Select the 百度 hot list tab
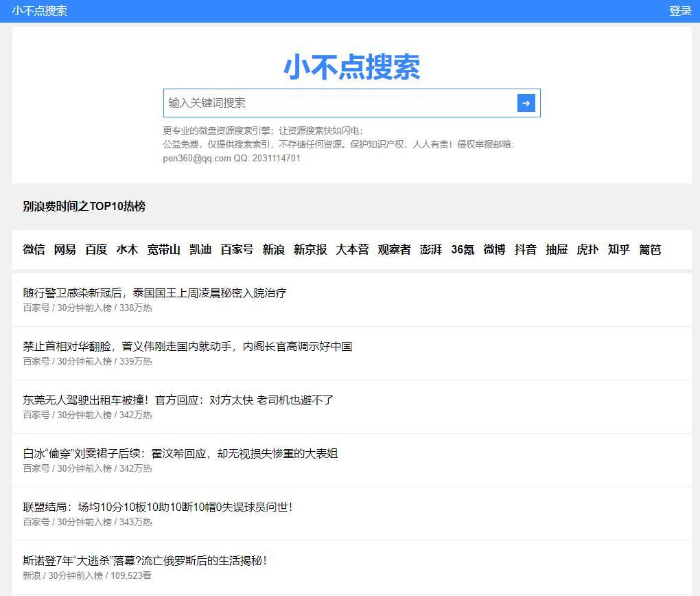700x596 pixels. pyautogui.click(x=96, y=249)
